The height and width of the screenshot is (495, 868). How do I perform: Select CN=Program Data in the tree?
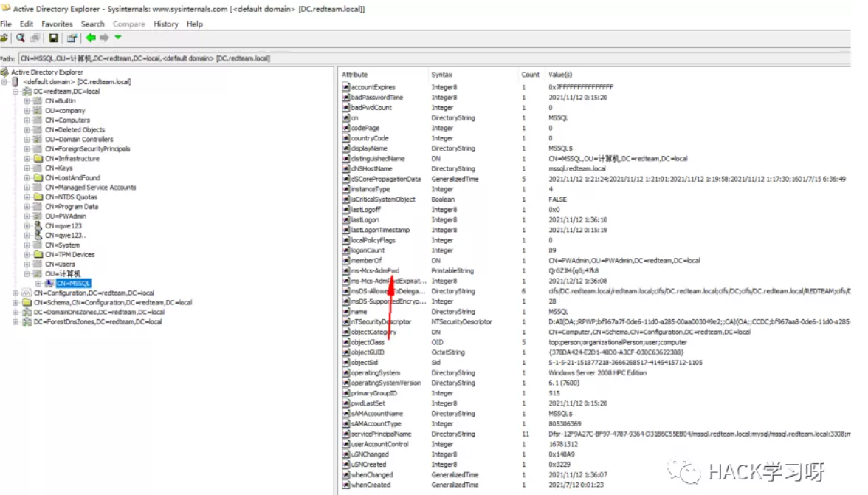coord(72,206)
